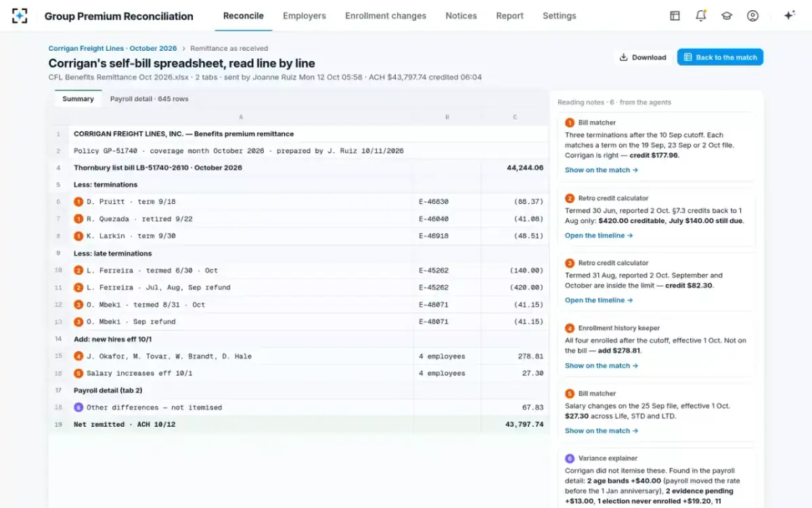This screenshot has width=812, height=508.
Task: Open the user profile icon
Action: click(x=752, y=16)
